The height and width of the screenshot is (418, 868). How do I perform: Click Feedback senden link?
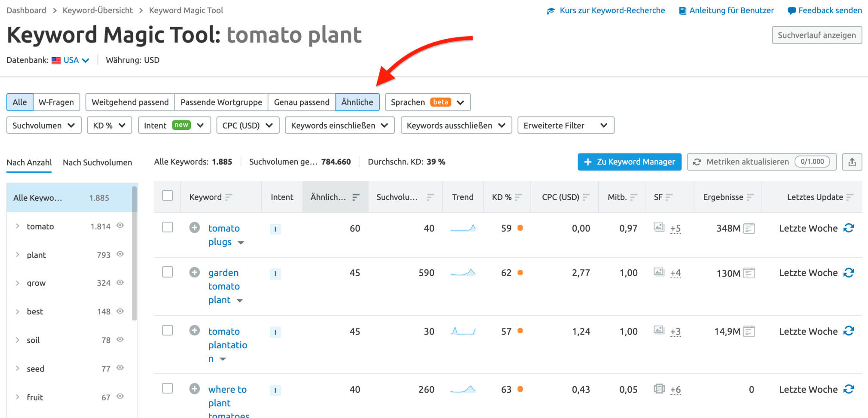[x=825, y=10]
